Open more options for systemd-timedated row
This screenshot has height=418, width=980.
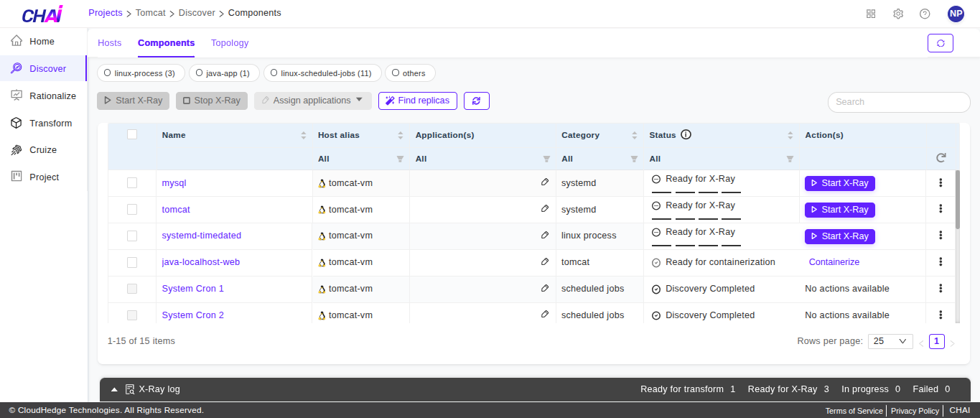point(941,236)
